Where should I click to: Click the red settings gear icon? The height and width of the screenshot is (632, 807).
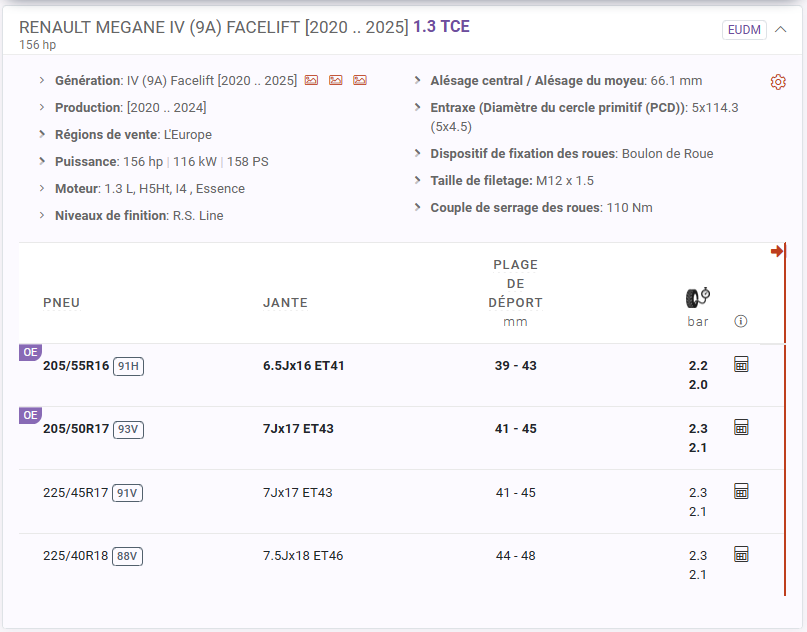point(778,82)
